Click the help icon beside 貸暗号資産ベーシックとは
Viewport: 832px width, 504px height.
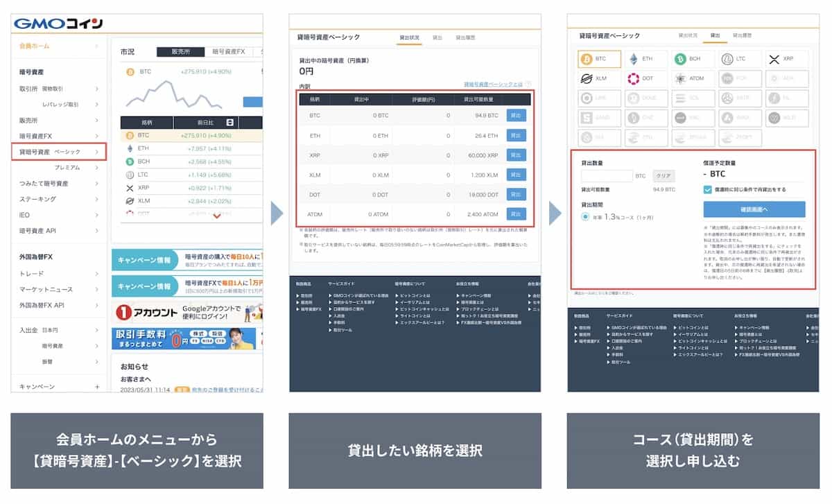click(528, 84)
